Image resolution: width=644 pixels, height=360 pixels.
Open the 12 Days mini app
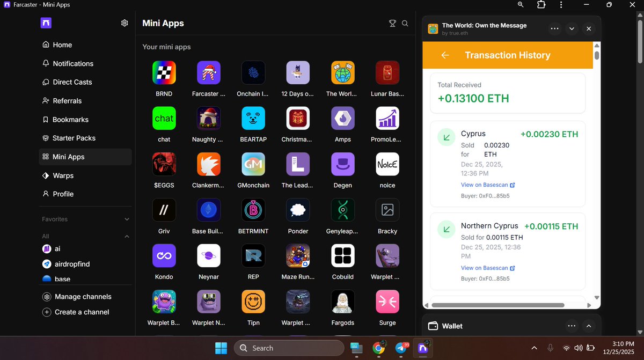coord(298,72)
